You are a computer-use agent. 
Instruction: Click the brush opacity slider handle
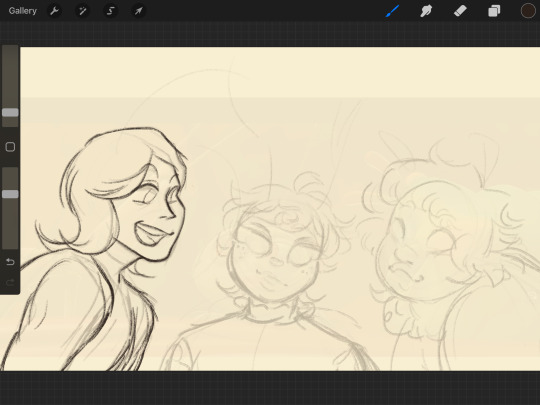click(x=10, y=194)
